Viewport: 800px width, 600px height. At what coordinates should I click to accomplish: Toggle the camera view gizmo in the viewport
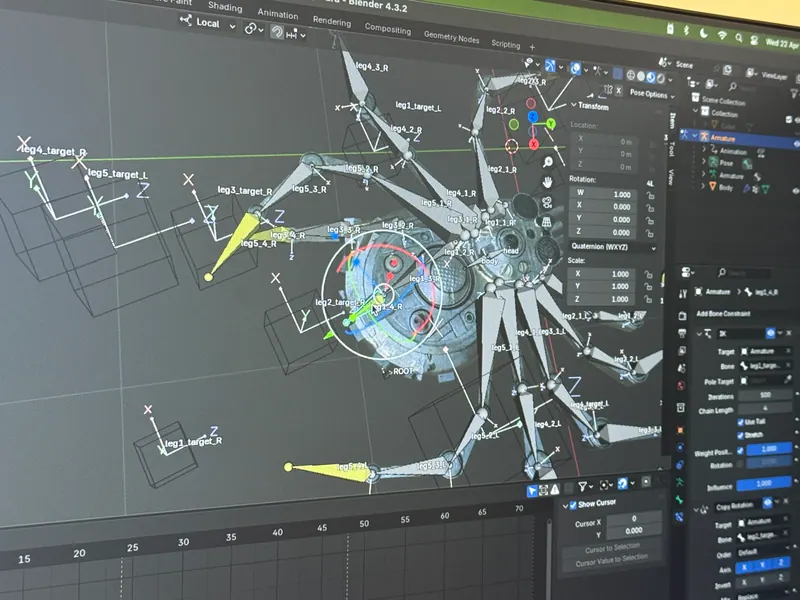coord(547,203)
